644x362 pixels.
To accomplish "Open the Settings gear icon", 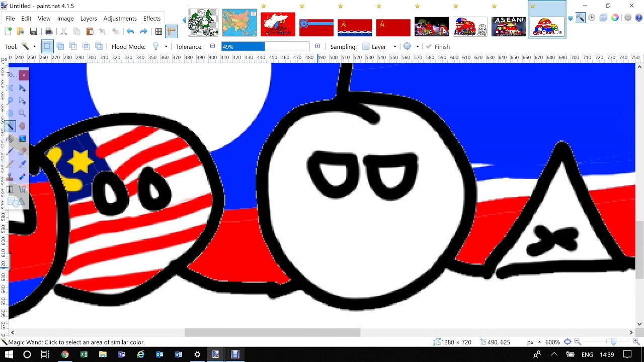I will [628, 18].
